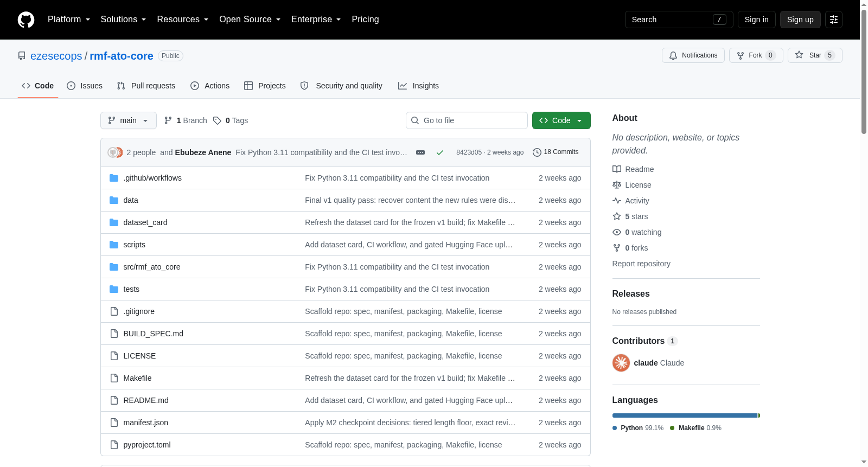
Task: Open the main branch selector dropdown
Action: (129, 120)
